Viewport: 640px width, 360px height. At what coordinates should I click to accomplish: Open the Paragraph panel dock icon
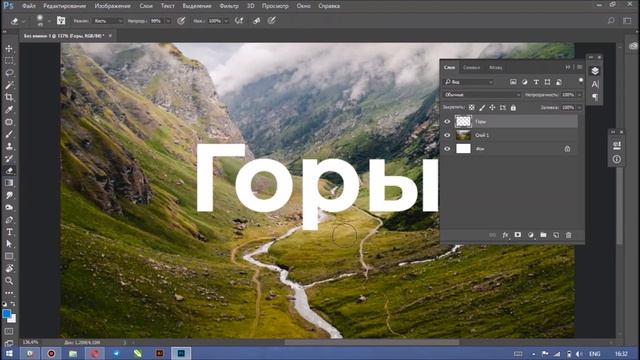[x=595, y=97]
